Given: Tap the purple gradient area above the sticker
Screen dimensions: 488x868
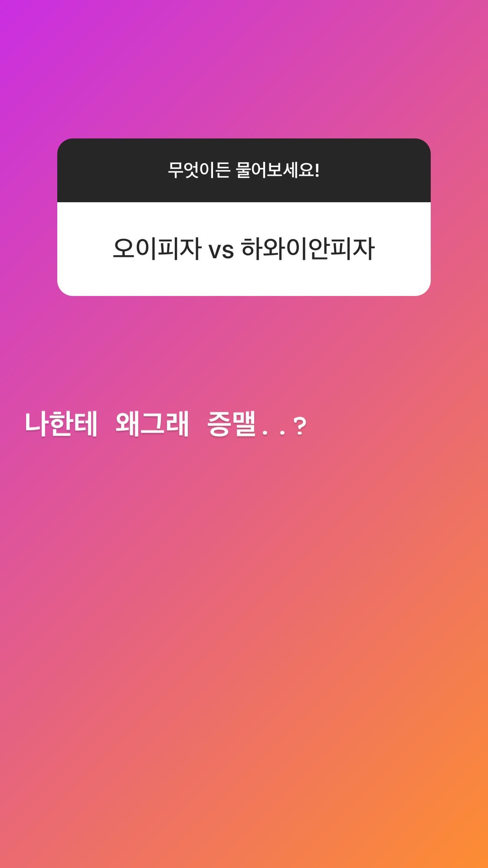Looking at the screenshot, I should [x=244, y=69].
